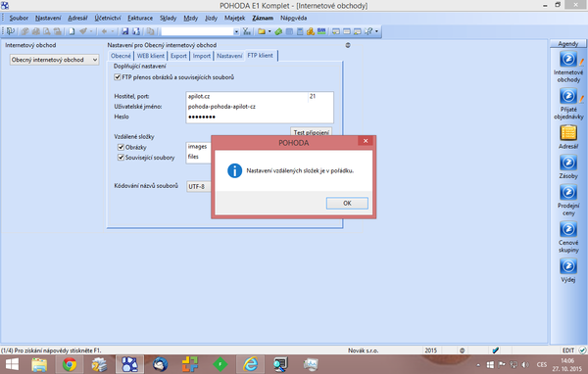Click the Obrázky folder field with images

(199, 147)
